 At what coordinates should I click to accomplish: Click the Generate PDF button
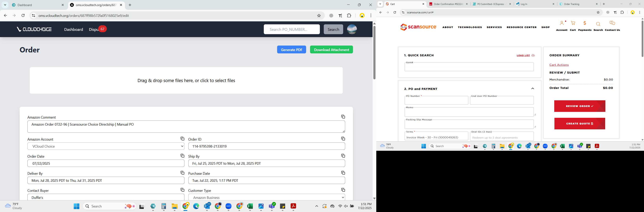coord(291,49)
